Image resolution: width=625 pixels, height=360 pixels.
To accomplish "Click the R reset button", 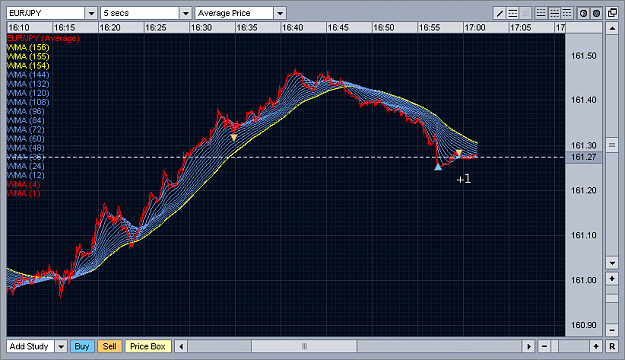I will click(x=612, y=346).
